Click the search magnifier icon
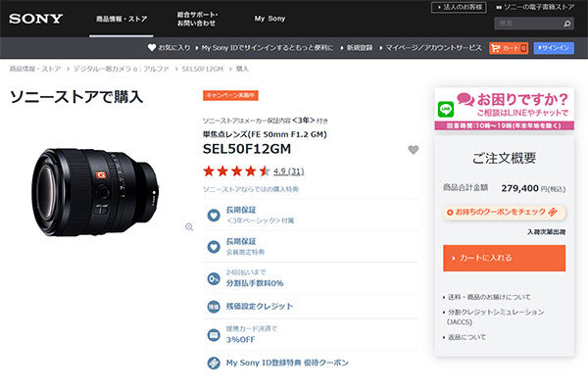Screen dimensions: 588x392 pos(567,24)
